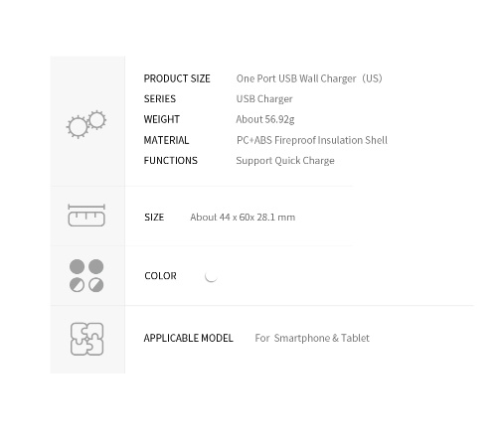Click the gears specifications icon

tap(86, 124)
